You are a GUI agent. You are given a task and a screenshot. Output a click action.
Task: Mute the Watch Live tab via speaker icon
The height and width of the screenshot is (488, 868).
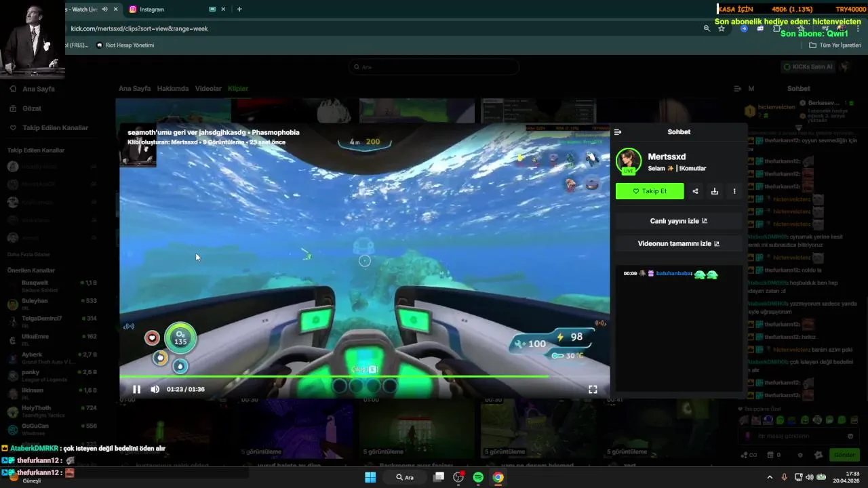tap(104, 9)
